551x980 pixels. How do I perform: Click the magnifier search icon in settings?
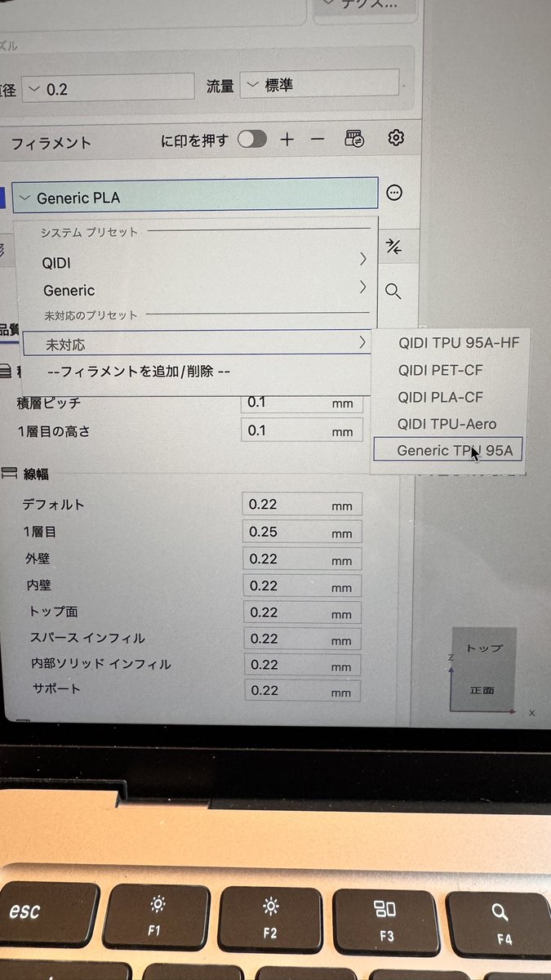pos(393,292)
